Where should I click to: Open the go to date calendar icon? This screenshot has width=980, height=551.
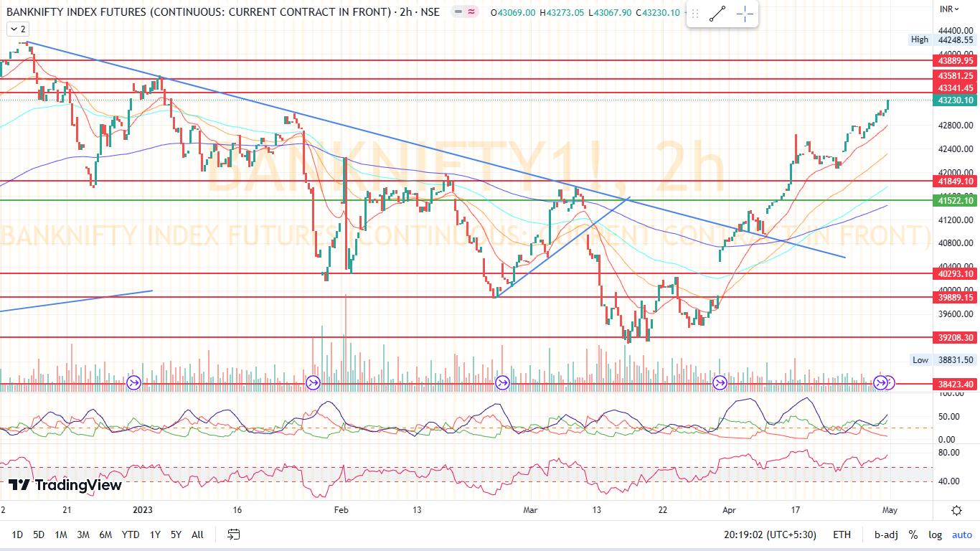(x=234, y=534)
